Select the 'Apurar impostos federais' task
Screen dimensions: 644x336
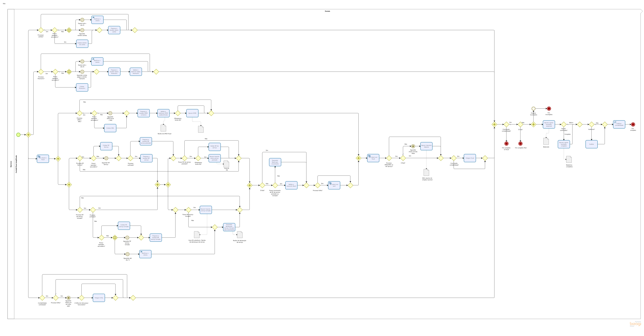coord(426,146)
